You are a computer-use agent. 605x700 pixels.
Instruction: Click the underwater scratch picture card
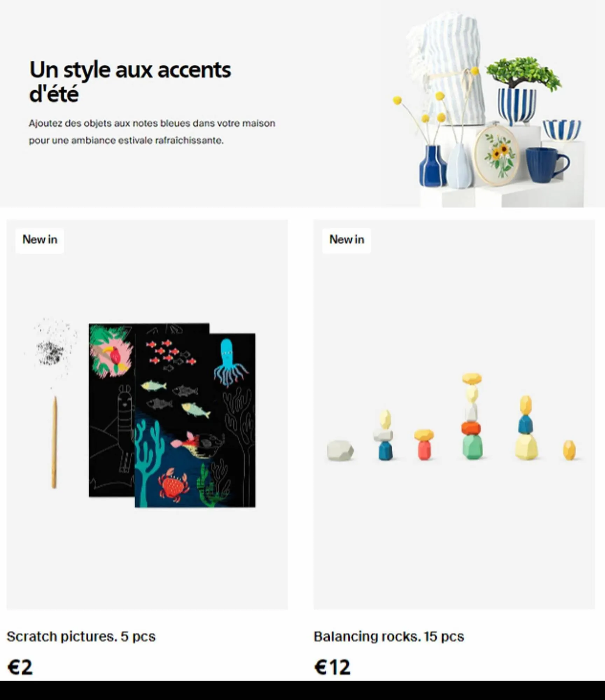click(x=195, y=420)
